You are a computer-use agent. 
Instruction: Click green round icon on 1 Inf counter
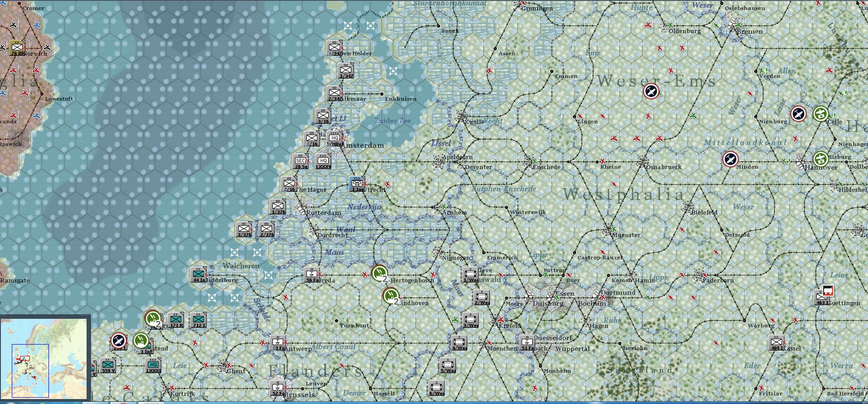tap(141, 341)
